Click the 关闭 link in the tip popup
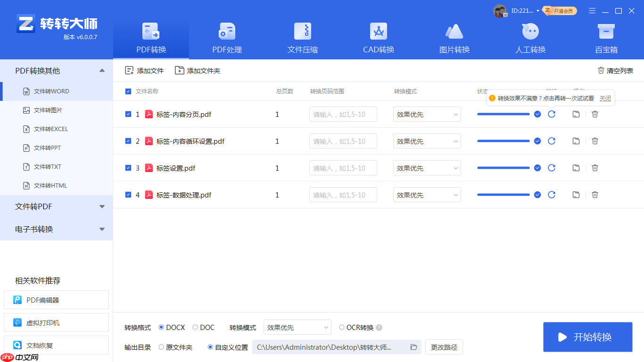 [x=605, y=99]
